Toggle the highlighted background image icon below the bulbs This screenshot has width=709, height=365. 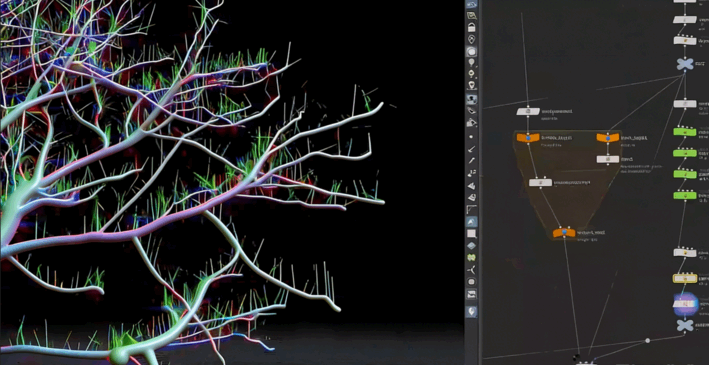pyautogui.click(x=472, y=99)
